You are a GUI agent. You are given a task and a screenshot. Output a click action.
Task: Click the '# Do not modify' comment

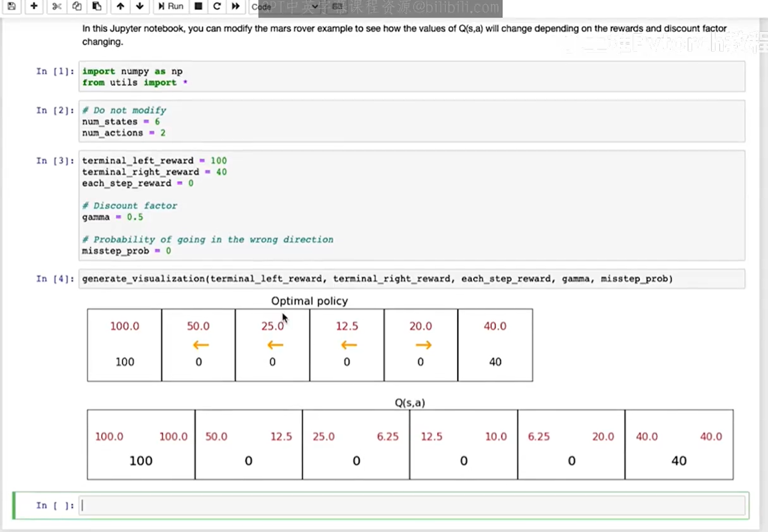coord(124,110)
